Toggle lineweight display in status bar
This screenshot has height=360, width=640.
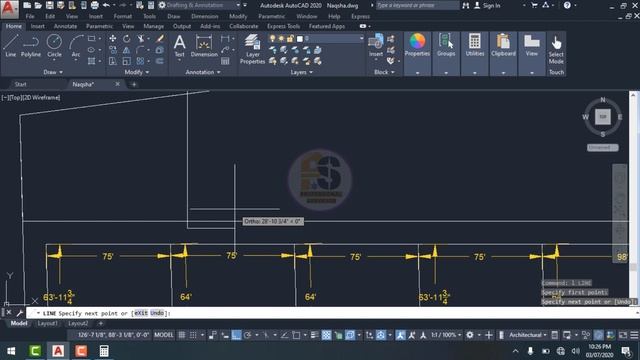tap(314, 335)
